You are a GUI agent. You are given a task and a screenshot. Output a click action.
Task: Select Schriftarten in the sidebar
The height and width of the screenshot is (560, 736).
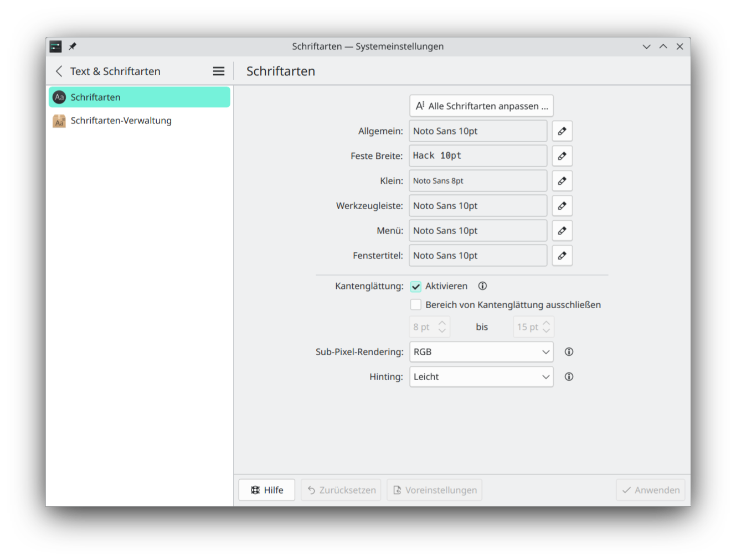(140, 97)
